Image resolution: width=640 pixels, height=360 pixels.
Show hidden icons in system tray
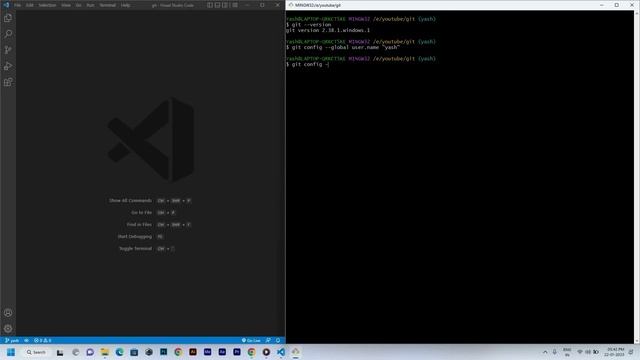pyautogui.click(x=545, y=352)
